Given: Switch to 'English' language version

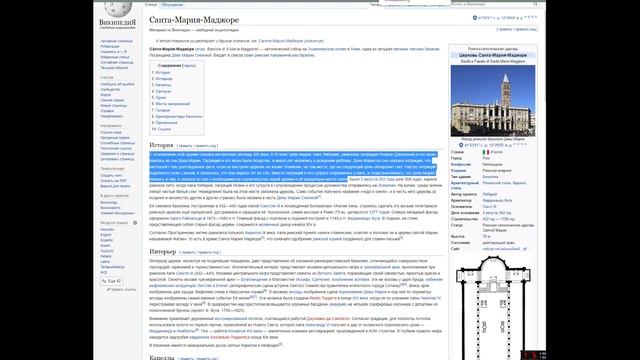Looking at the screenshot, I should tap(106, 235).
